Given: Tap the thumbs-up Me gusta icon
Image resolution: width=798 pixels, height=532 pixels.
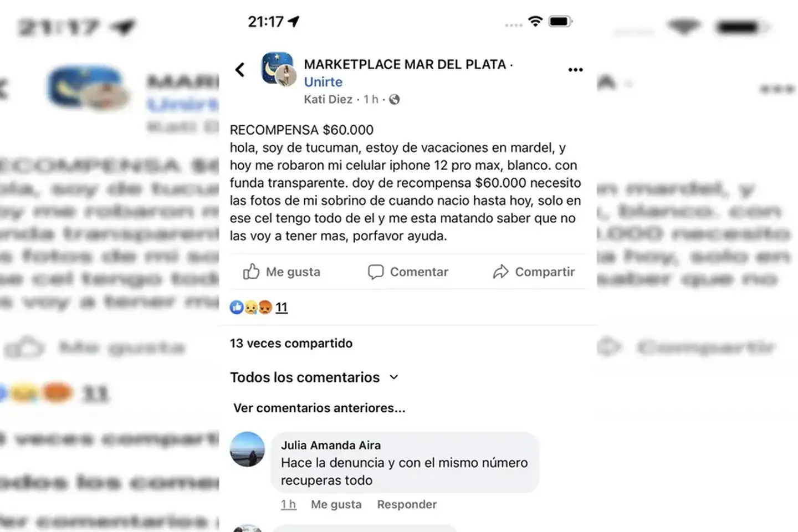Looking at the screenshot, I should [251, 272].
